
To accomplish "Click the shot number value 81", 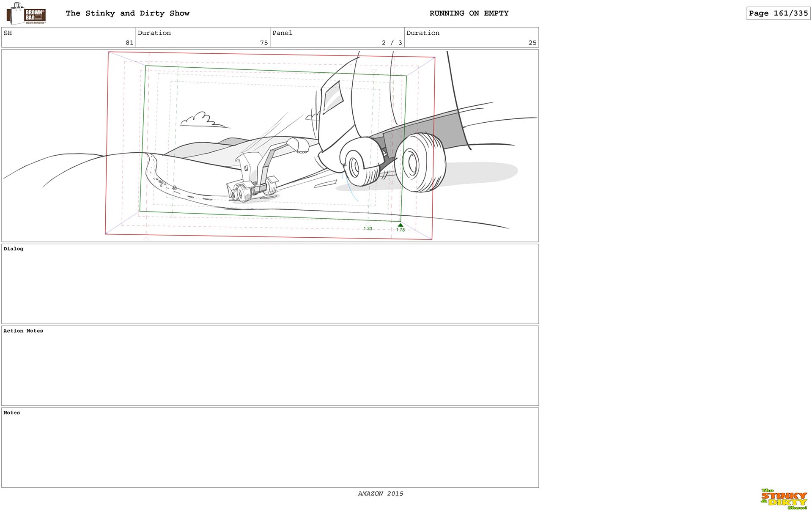I will tap(129, 43).
